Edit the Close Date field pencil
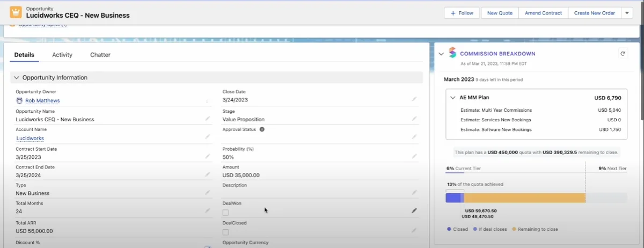Image resolution: width=644 pixels, height=248 pixels. pos(414,99)
